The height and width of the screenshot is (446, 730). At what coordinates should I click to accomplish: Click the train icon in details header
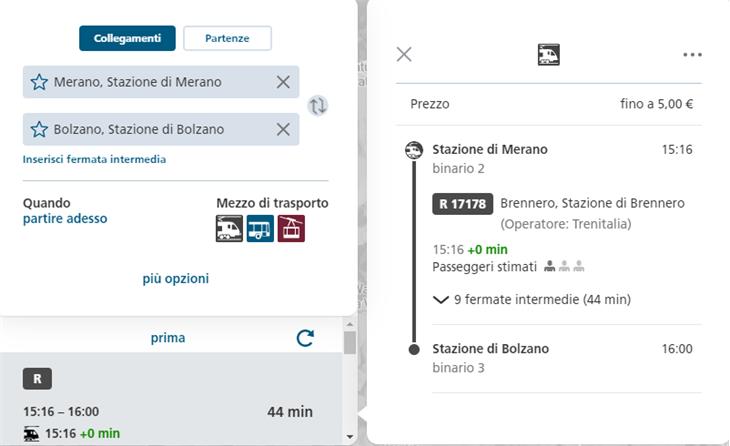pos(548,54)
